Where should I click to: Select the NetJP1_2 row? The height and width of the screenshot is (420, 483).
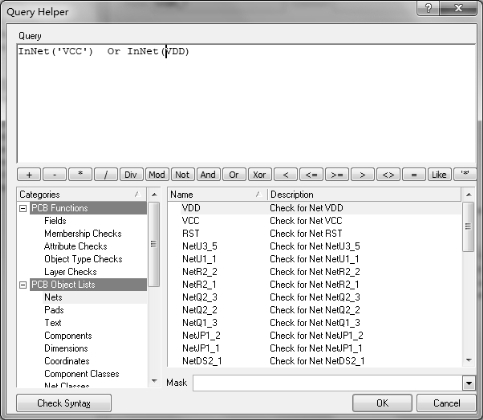[314, 336]
